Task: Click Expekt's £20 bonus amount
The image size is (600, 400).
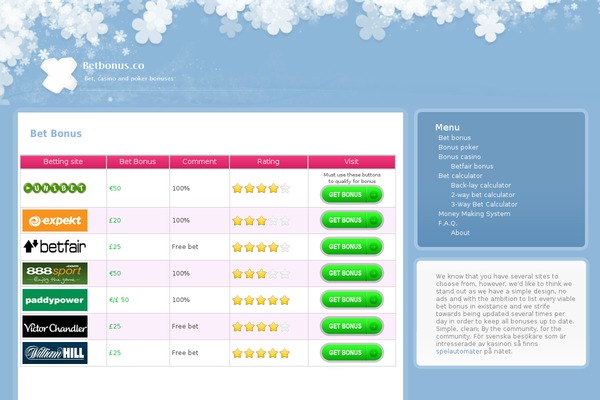Action: (x=115, y=220)
